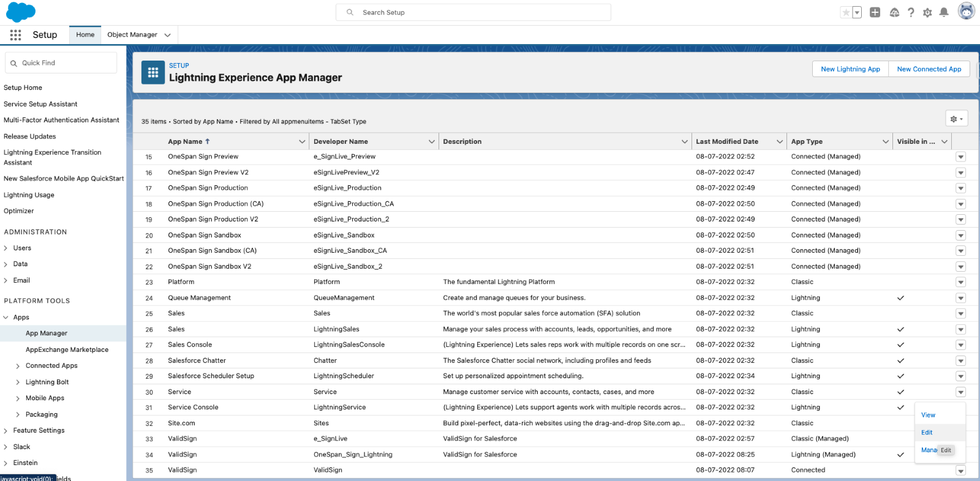This screenshot has width=980, height=481.
Task: Open row actions for Salesforce Scheduler Setup
Action: click(960, 376)
